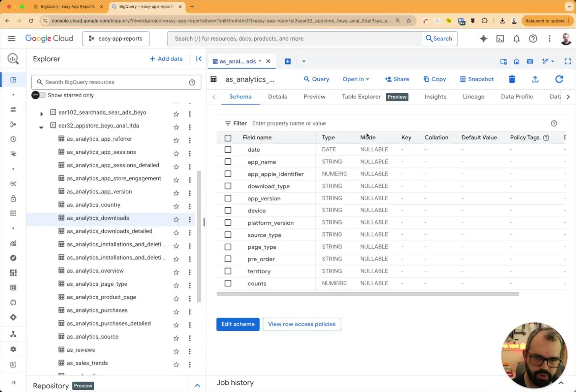Click the Edit schema button

pos(238,324)
